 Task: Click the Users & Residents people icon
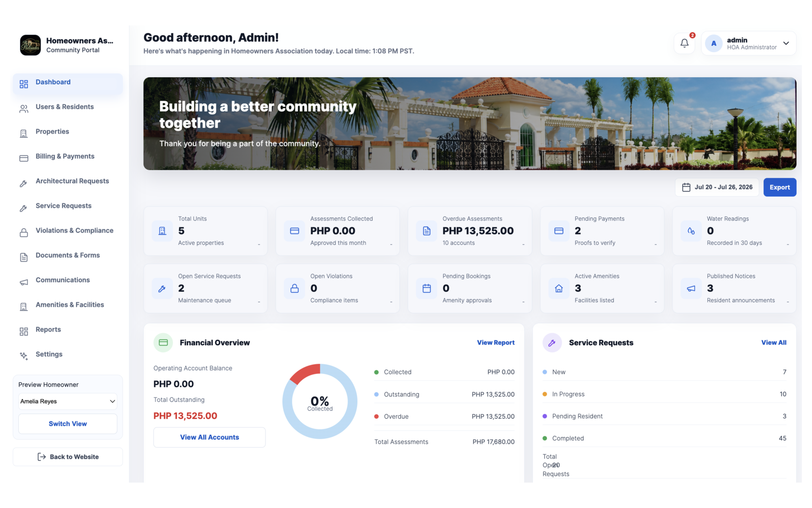[24, 109]
